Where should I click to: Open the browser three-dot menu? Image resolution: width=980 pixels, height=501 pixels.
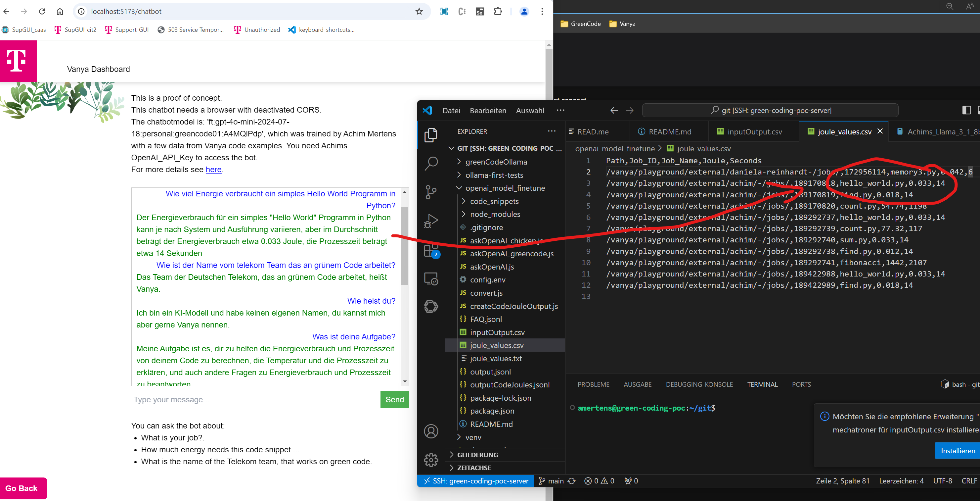point(542,11)
